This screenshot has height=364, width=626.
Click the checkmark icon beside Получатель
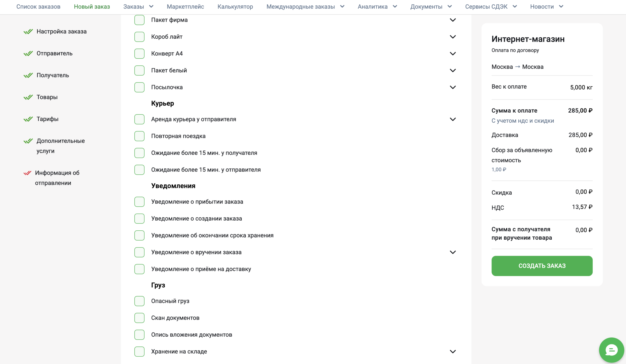tap(28, 75)
